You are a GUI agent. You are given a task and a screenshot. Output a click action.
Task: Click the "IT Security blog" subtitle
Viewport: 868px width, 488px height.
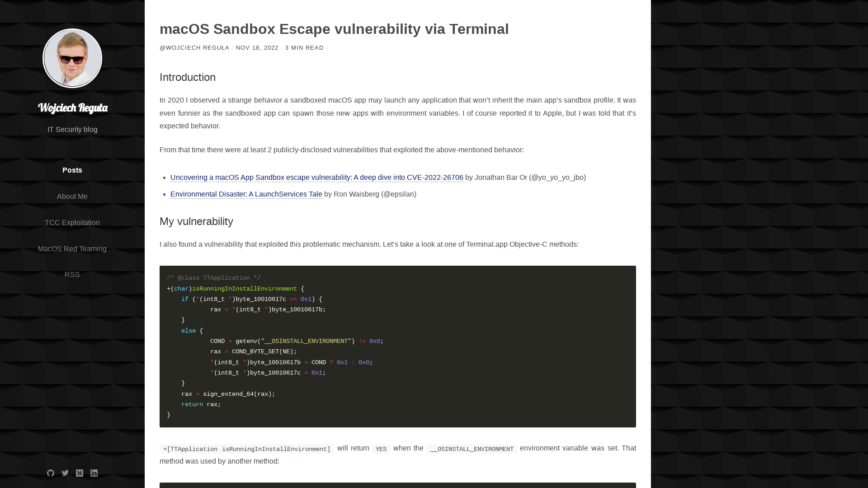click(x=72, y=129)
